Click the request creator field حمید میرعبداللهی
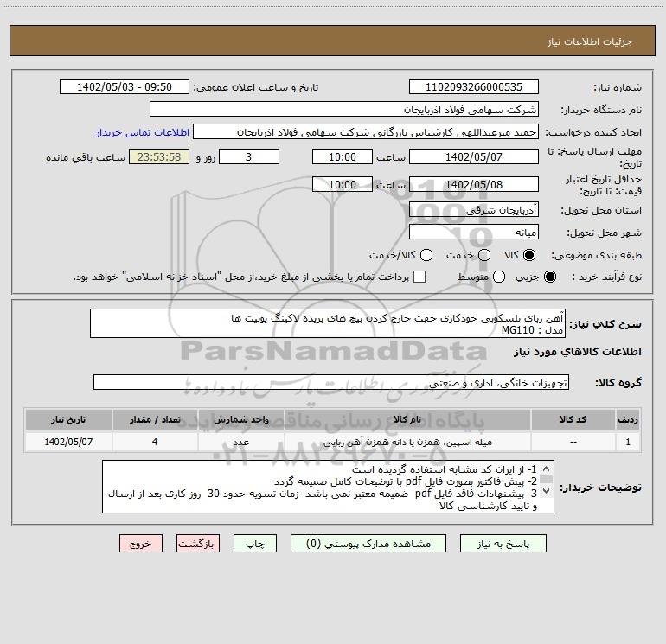Image resolution: width=666 pixels, height=644 pixels. tap(366, 132)
